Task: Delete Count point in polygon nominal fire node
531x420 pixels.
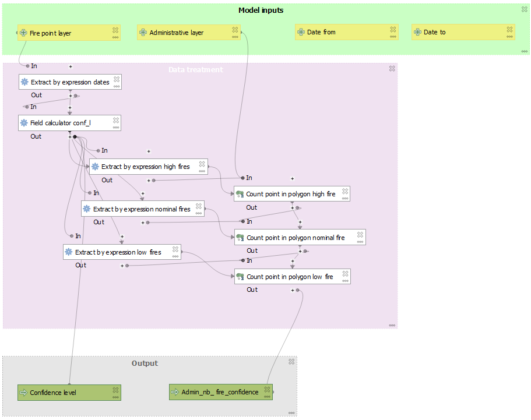Action: click(x=360, y=235)
